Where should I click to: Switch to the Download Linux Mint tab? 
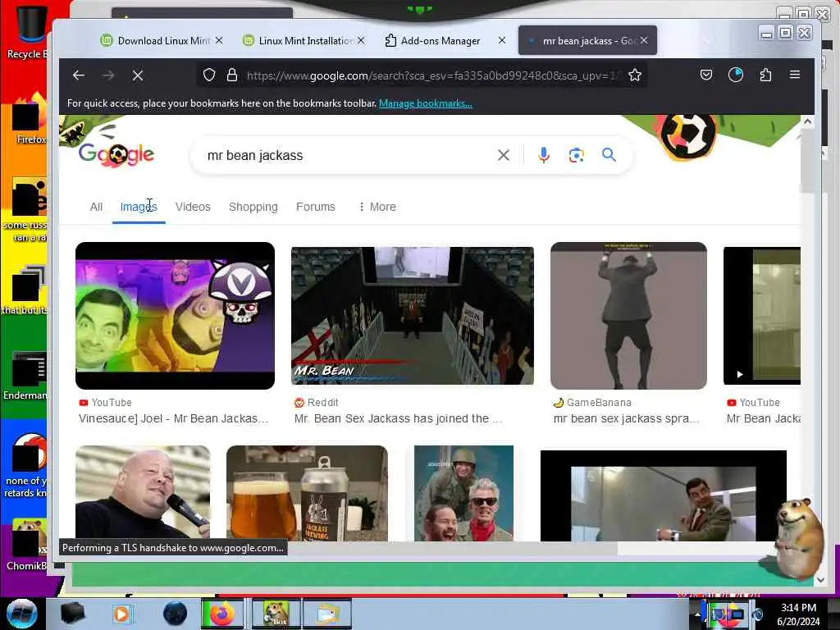(161, 40)
